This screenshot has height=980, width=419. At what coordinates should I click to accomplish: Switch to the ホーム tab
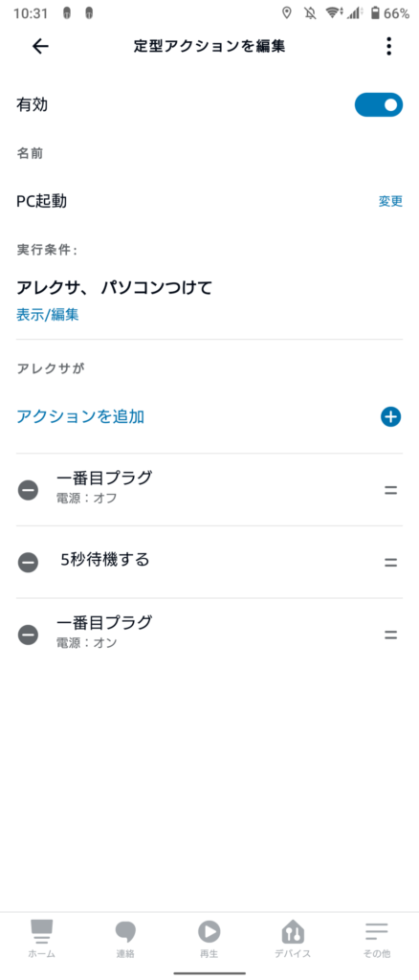click(42, 940)
